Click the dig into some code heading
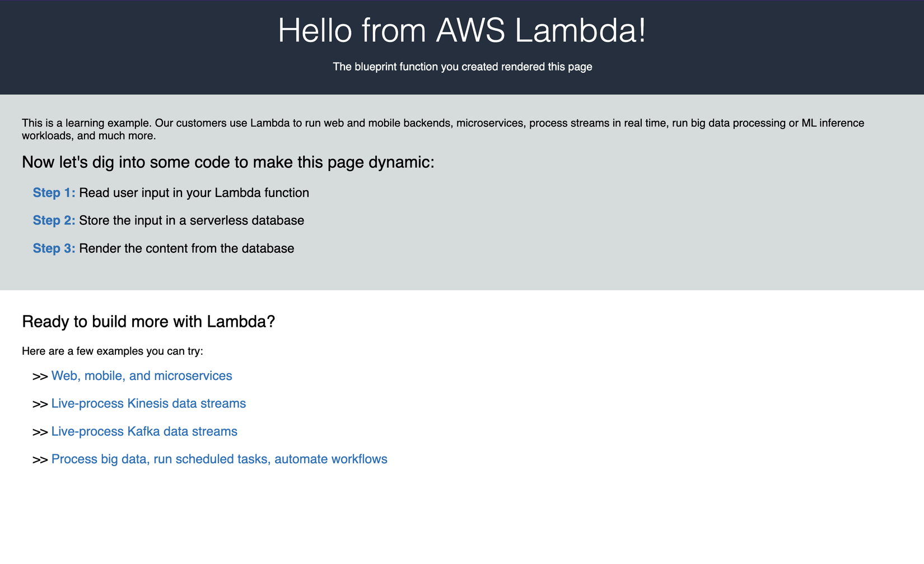Viewport: 924px width, 564px height. [228, 162]
